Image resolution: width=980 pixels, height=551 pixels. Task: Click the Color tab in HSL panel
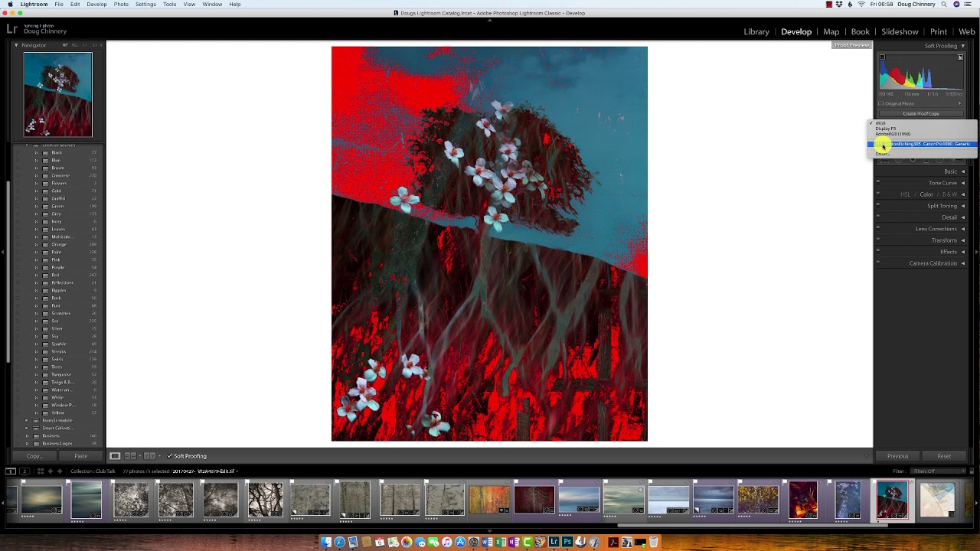point(926,194)
